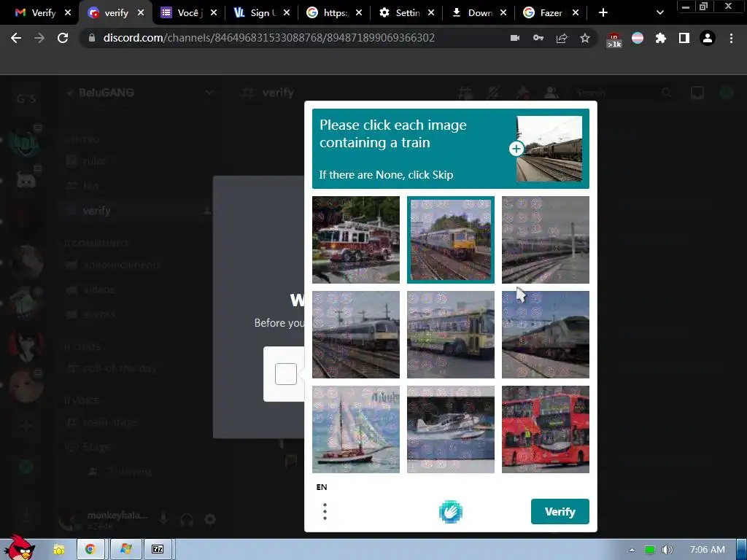
Task: Select the empty rail yard image
Action: 546,239
